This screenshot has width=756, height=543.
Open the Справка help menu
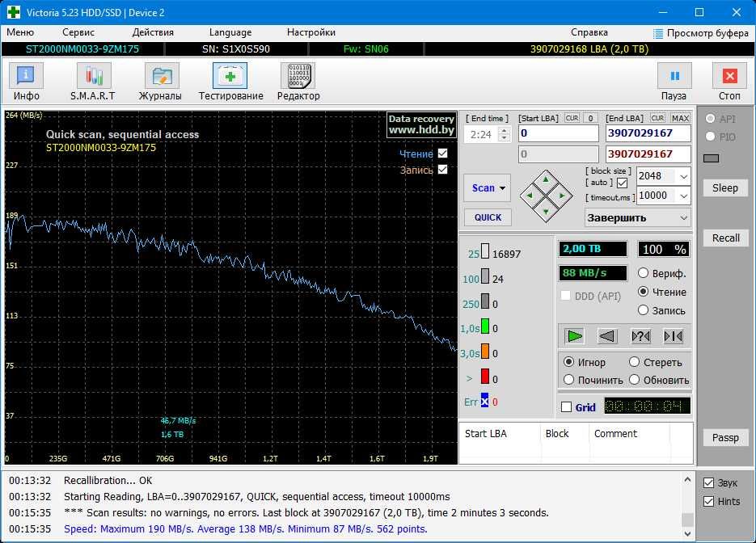589,32
